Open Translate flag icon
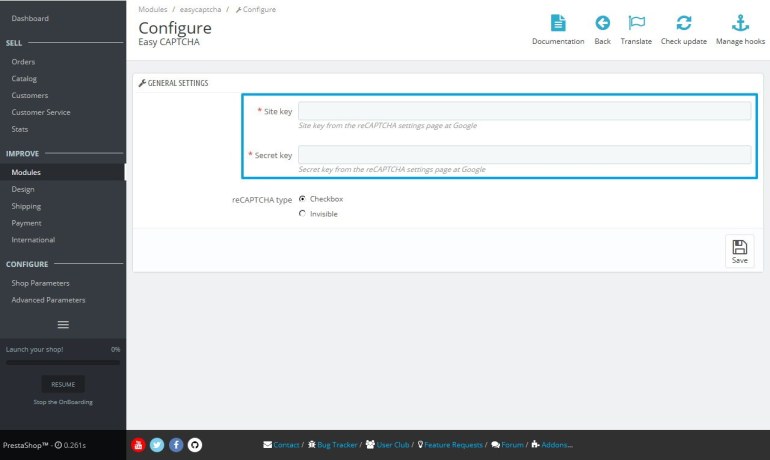This screenshot has width=770, height=460. tap(636, 23)
